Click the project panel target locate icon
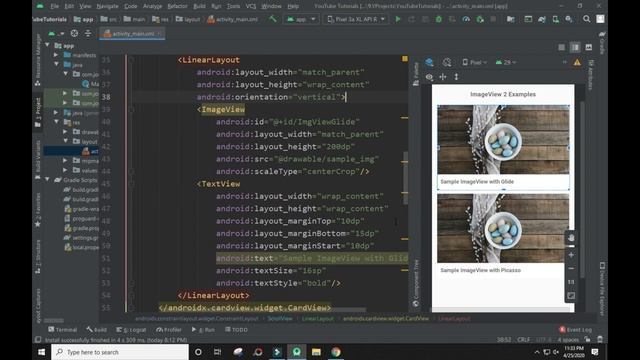This screenshot has width=640, height=360. [74, 33]
